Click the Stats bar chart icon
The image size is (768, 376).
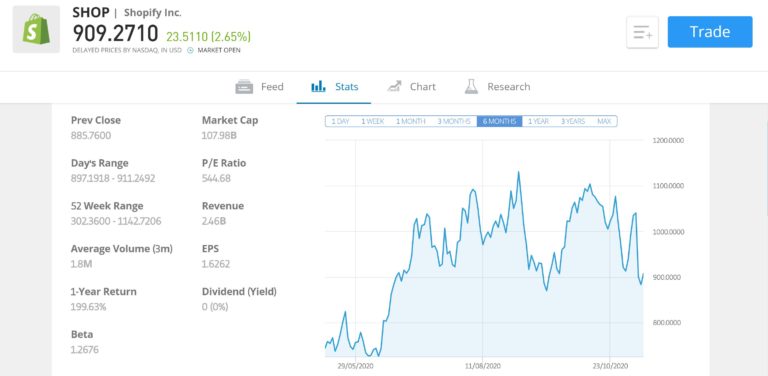point(318,87)
